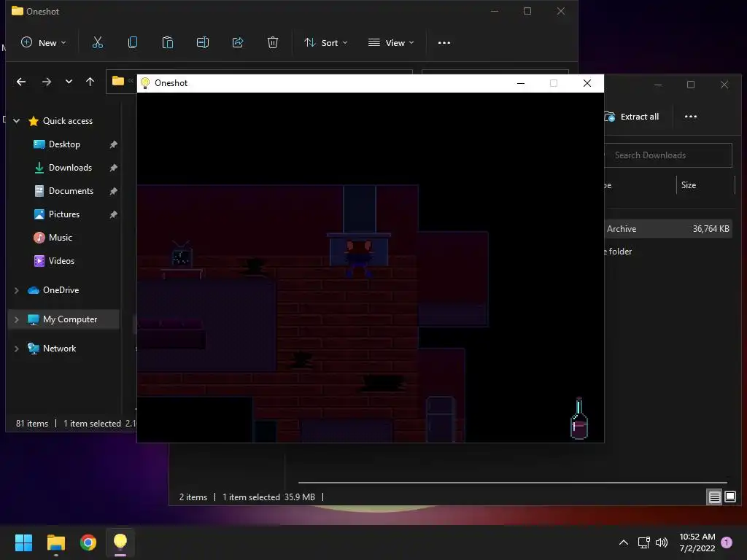Open volume control from system tray

pos(662,542)
